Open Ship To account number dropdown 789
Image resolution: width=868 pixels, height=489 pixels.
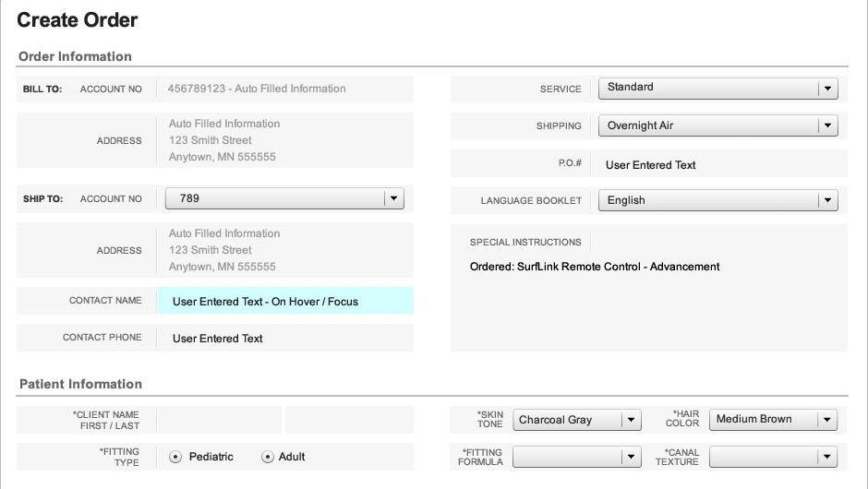[284, 198]
